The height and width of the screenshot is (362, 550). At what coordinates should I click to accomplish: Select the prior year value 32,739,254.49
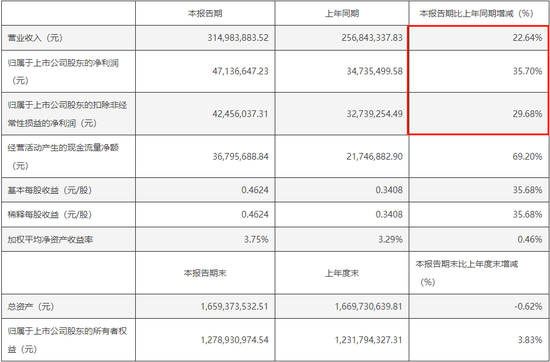(375, 114)
